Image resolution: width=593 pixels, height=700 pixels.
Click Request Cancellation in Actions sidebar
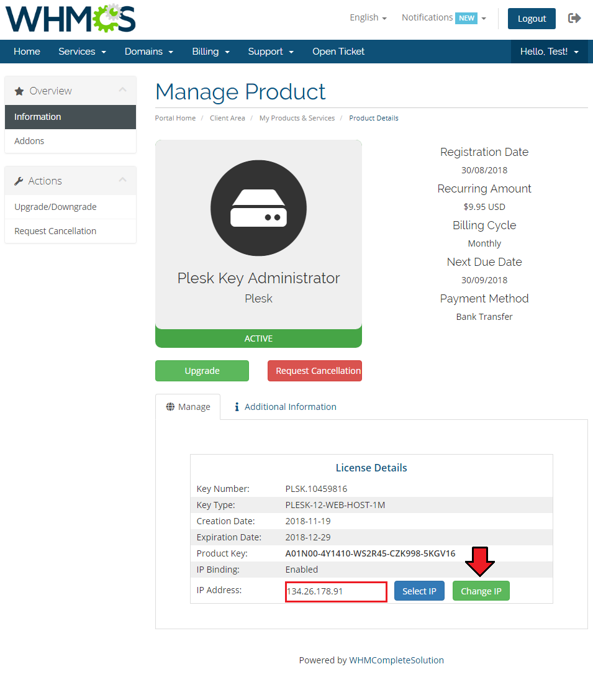click(71, 231)
